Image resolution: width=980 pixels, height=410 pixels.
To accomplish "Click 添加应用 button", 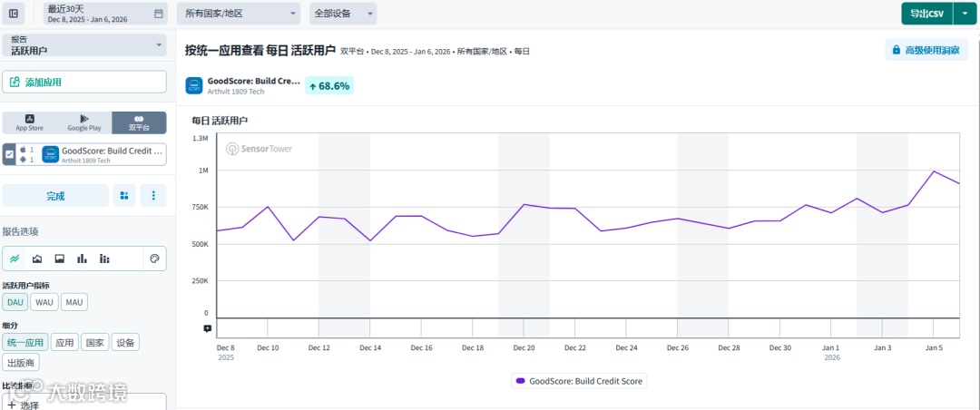I will coord(84,82).
